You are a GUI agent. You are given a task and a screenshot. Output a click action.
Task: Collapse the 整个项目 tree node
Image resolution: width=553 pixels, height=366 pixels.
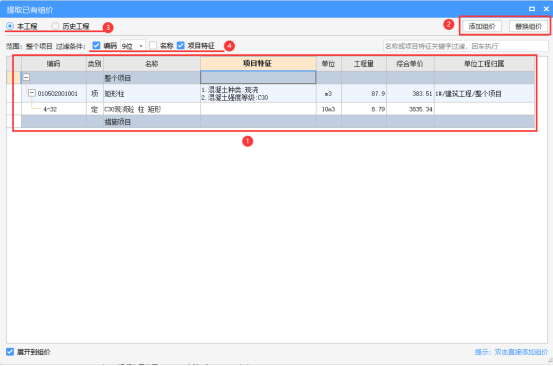26,77
